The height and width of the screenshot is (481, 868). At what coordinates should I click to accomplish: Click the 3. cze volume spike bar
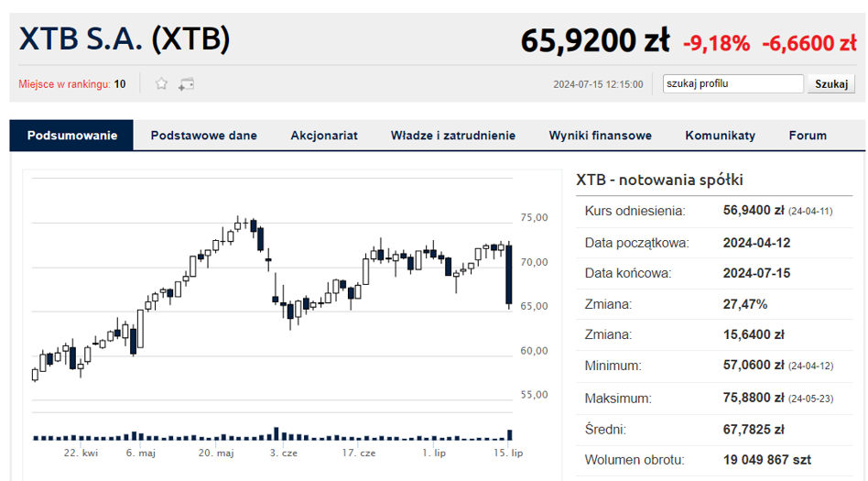click(x=277, y=433)
